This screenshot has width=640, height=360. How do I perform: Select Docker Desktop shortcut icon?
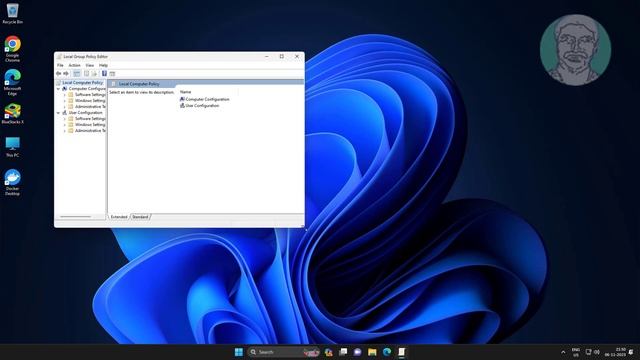[x=12, y=182]
